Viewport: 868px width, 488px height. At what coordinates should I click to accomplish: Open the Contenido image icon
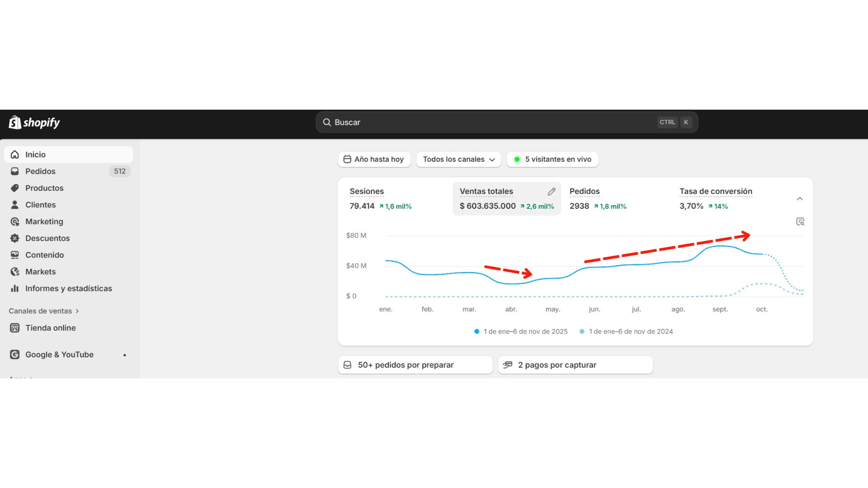(x=15, y=255)
